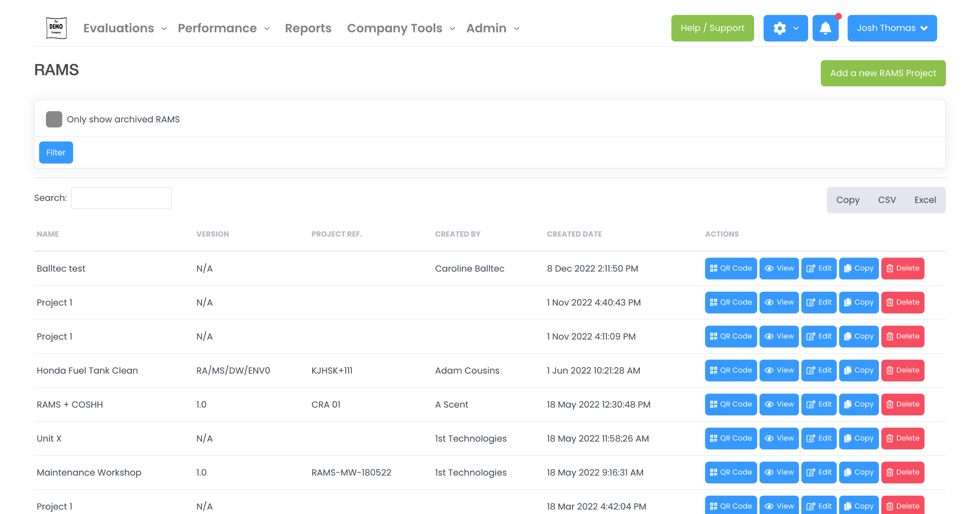Sort table by Name column
This screenshot has width=980, height=514.
coord(47,234)
